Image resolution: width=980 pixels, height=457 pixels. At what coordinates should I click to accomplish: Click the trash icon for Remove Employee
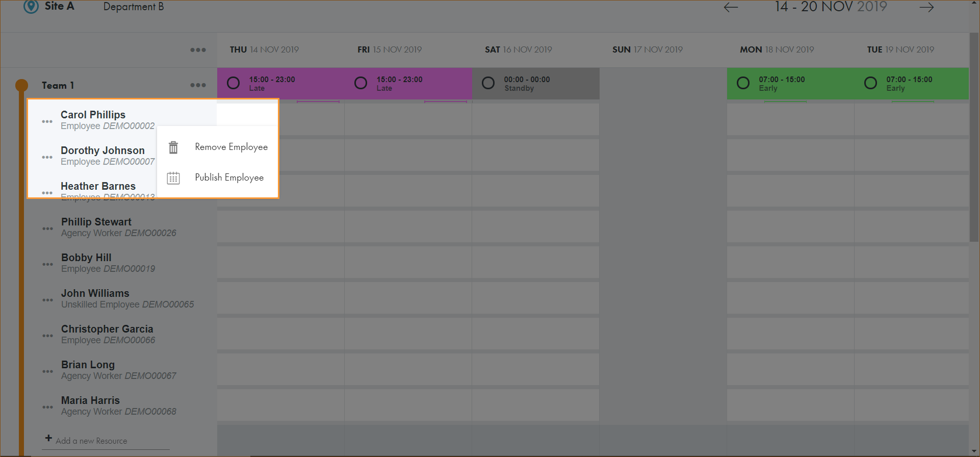coord(173,147)
